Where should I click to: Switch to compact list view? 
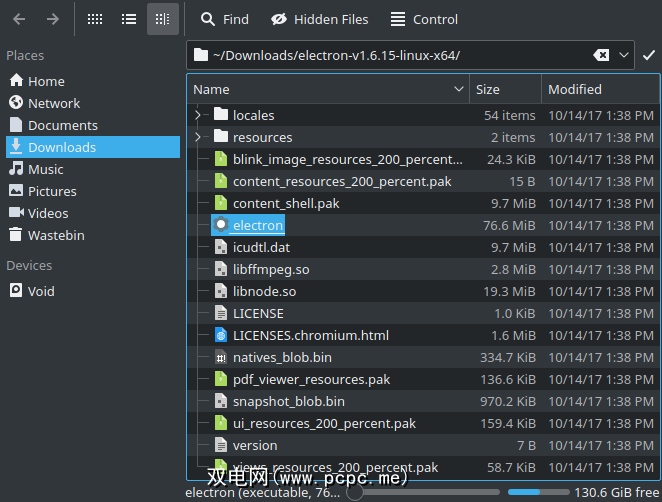click(x=129, y=19)
